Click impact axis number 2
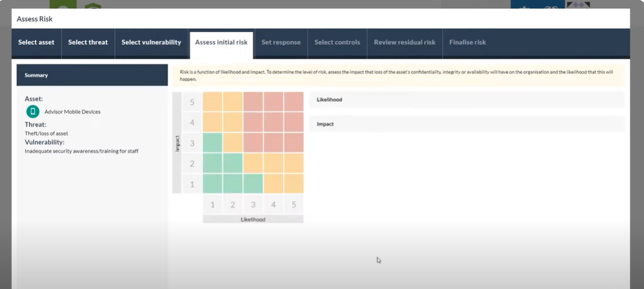Image resolution: width=644 pixels, height=289 pixels. coord(192,163)
